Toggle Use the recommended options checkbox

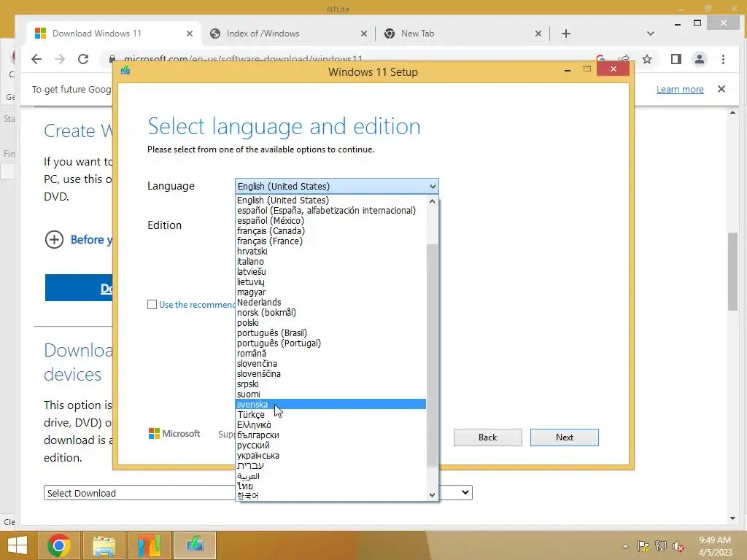pyautogui.click(x=152, y=304)
